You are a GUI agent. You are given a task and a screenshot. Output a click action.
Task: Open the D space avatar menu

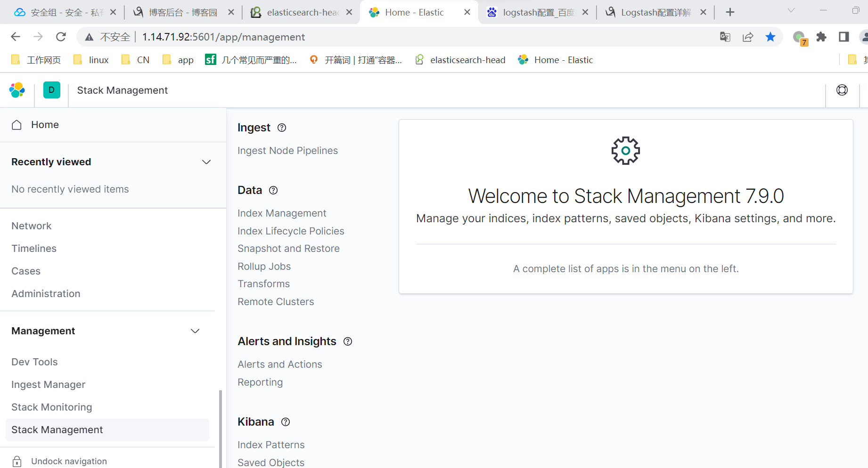pyautogui.click(x=52, y=90)
